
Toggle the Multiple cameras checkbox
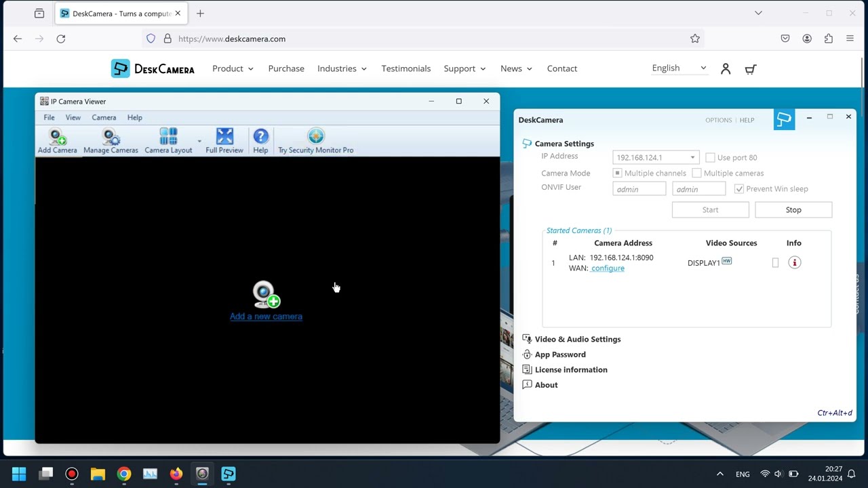point(696,174)
